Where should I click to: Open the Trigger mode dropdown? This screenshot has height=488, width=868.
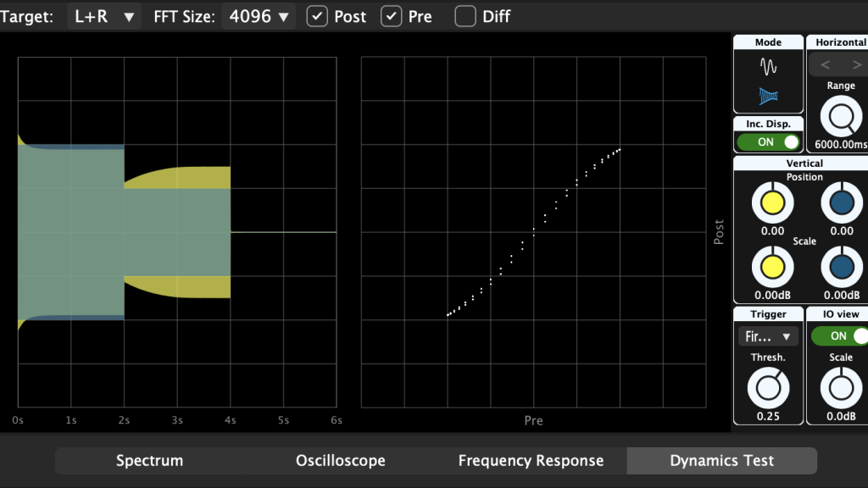pos(768,335)
